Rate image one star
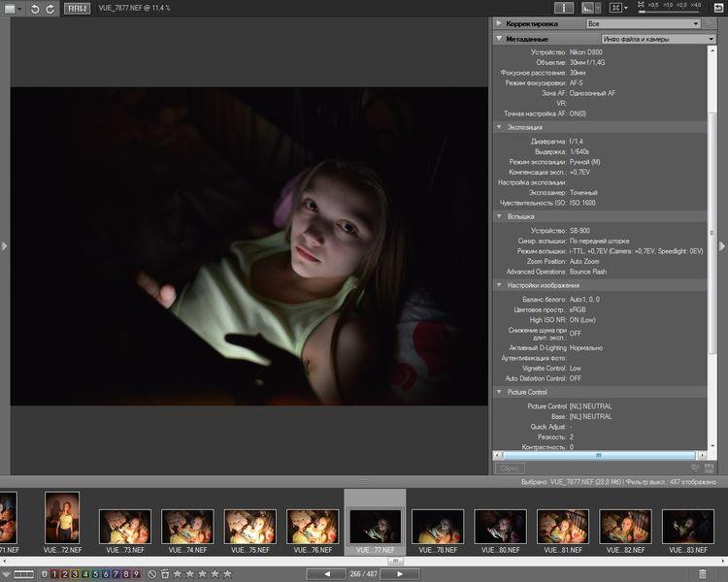The width and height of the screenshot is (728, 582). [178, 574]
